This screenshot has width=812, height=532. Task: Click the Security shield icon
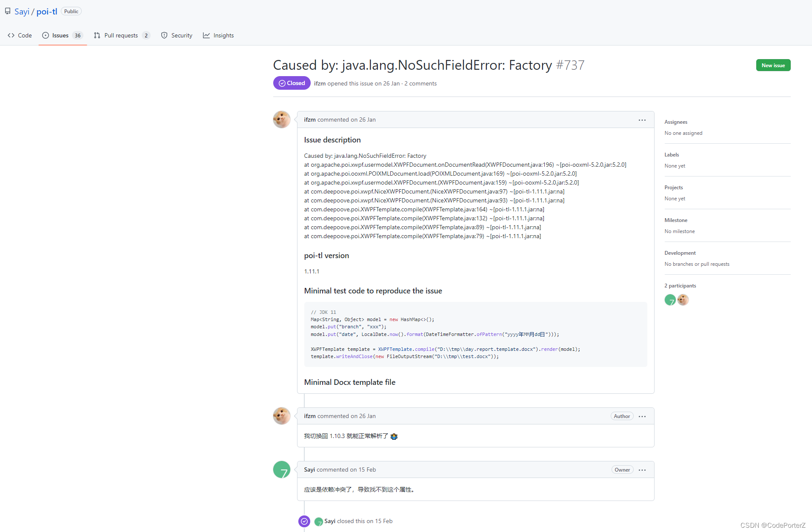tap(164, 35)
